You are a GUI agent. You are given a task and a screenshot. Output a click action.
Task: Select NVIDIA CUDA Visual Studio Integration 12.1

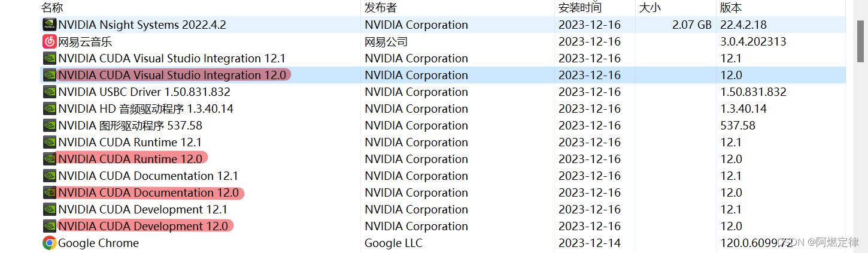click(172, 58)
